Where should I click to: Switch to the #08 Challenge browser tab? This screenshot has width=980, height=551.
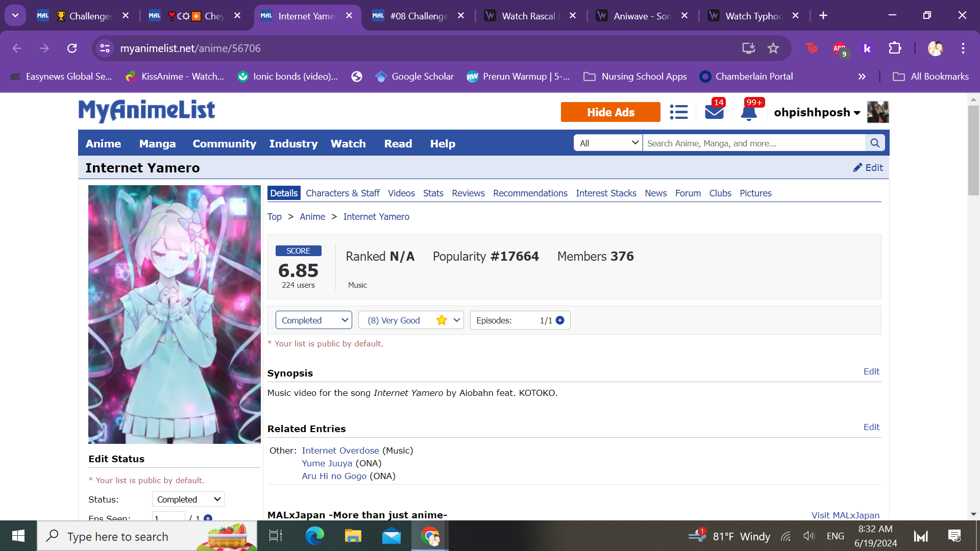click(x=419, y=16)
